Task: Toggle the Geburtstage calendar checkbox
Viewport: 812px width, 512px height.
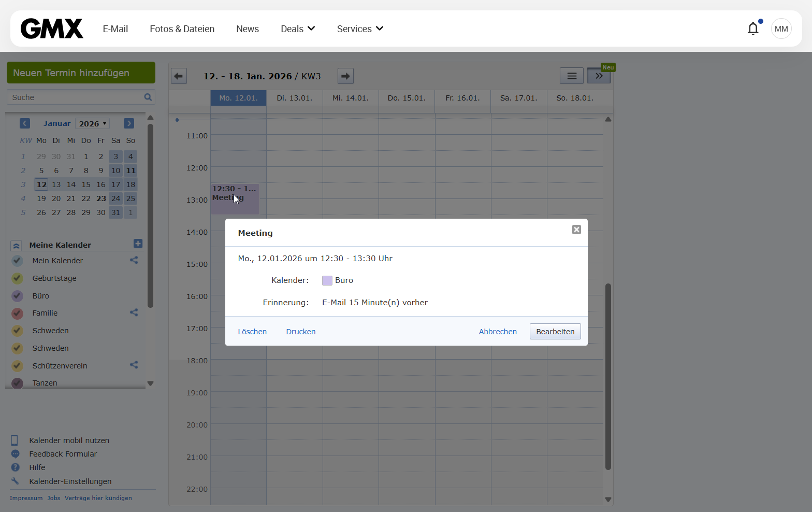Action: click(x=17, y=278)
